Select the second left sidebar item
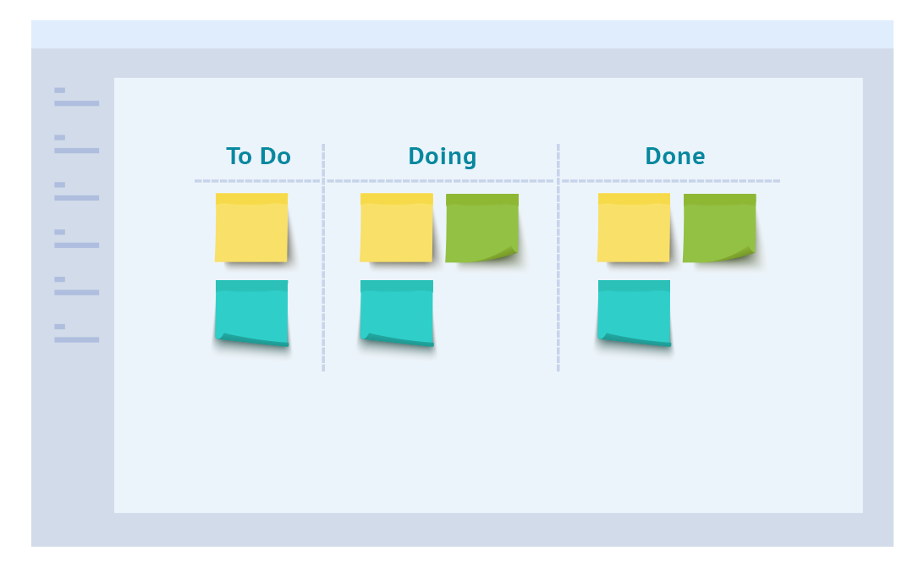924x567 pixels. coord(76,145)
